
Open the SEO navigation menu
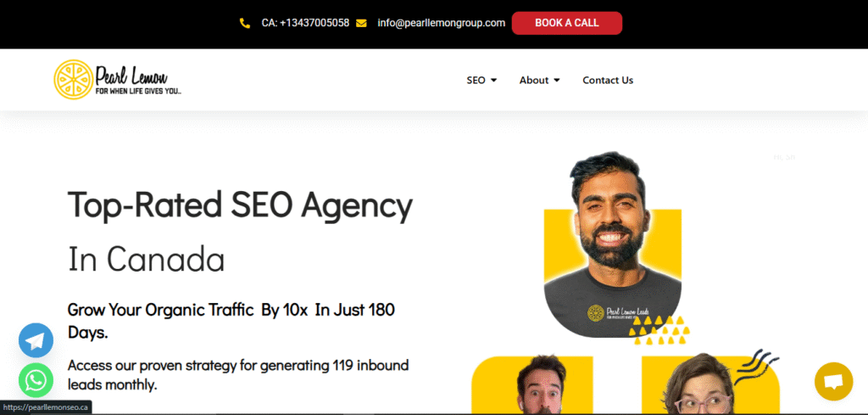click(x=481, y=81)
